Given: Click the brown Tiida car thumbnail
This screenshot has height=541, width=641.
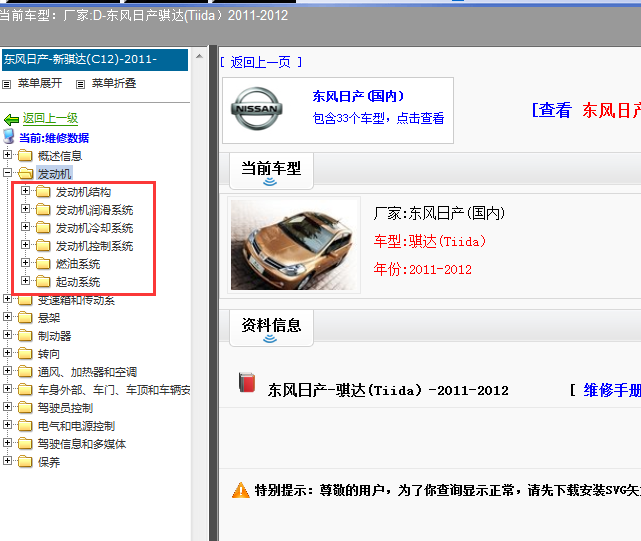Looking at the screenshot, I should click(294, 245).
